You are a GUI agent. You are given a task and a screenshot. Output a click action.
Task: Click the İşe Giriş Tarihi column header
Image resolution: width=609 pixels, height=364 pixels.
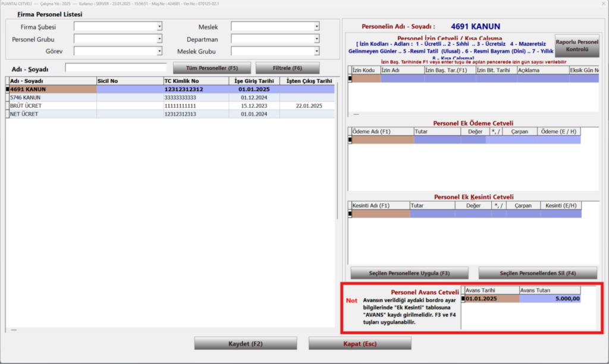tap(254, 81)
